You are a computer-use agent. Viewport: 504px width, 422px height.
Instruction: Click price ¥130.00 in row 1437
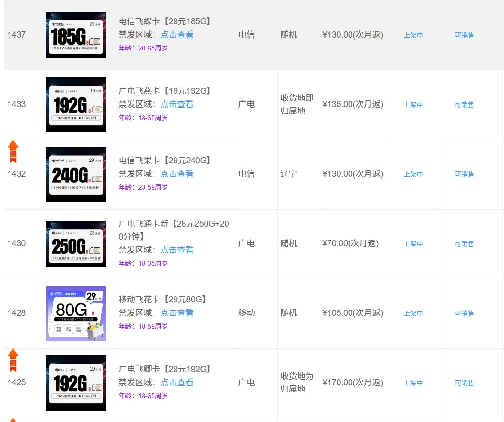(353, 35)
